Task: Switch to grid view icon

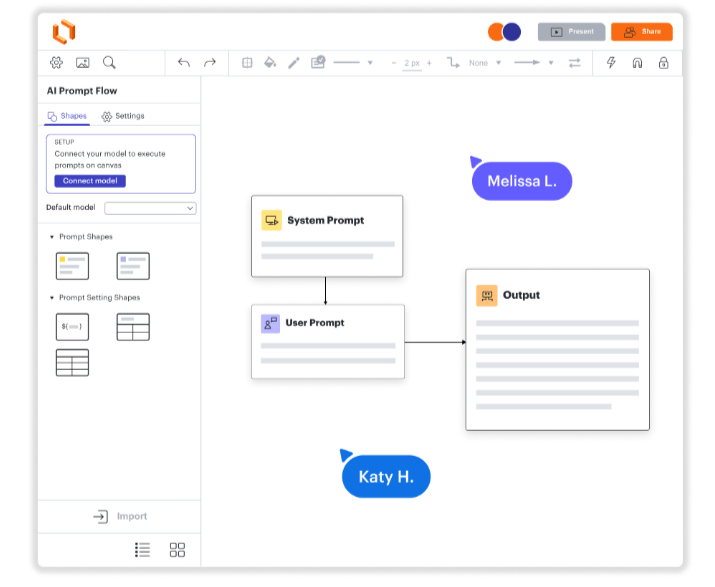Action: (x=177, y=550)
